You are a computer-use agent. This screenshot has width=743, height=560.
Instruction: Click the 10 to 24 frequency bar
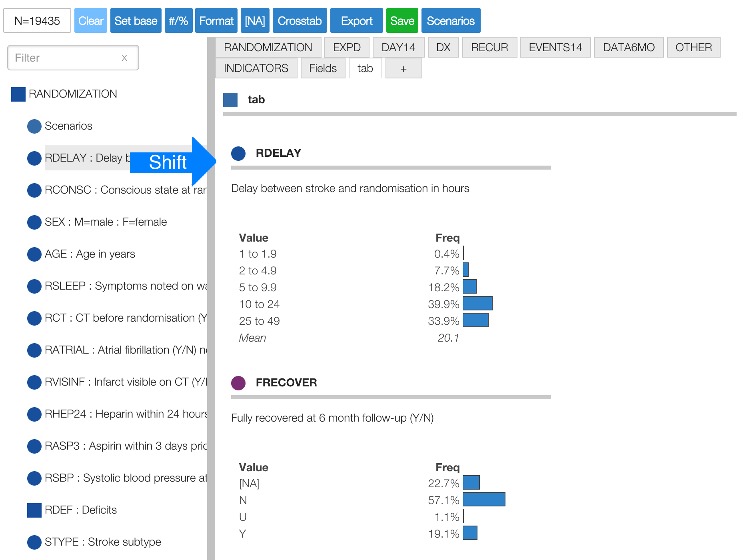point(477,304)
